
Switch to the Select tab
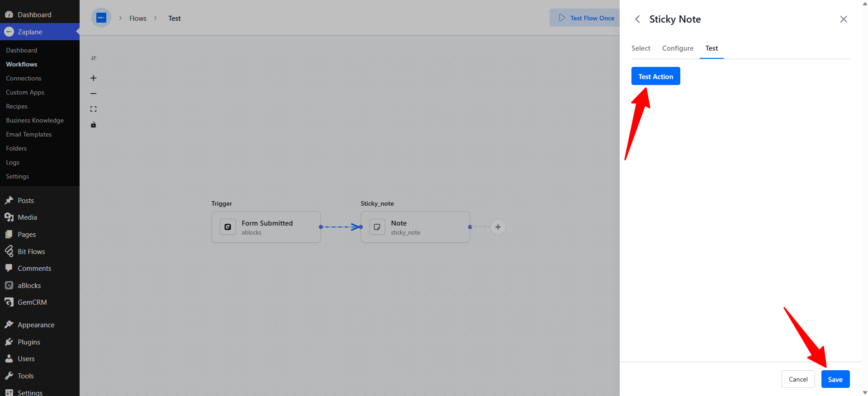point(641,48)
